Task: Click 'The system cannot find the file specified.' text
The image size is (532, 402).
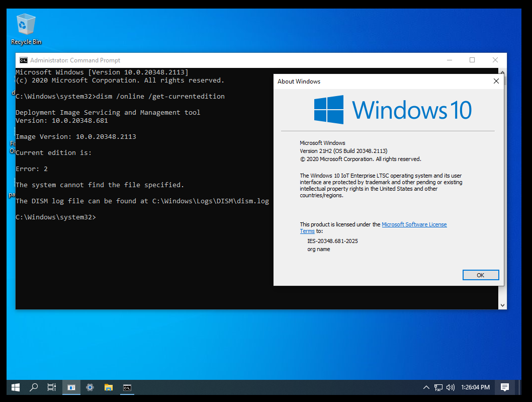Action: (x=100, y=185)
